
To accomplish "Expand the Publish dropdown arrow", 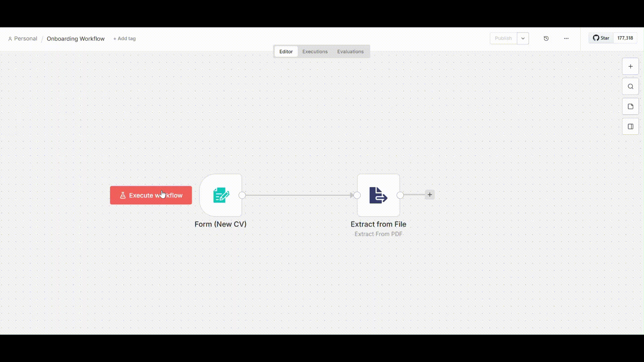I will 523,39.
